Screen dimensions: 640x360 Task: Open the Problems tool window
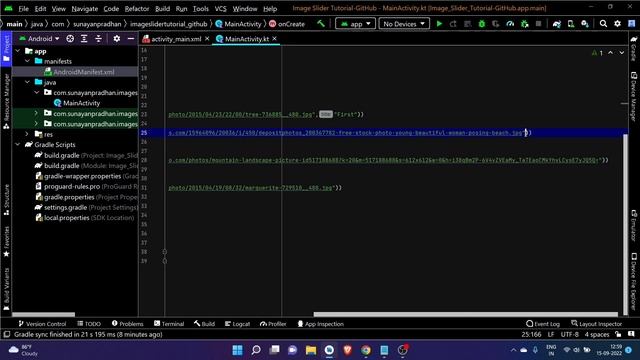point(127,324)
